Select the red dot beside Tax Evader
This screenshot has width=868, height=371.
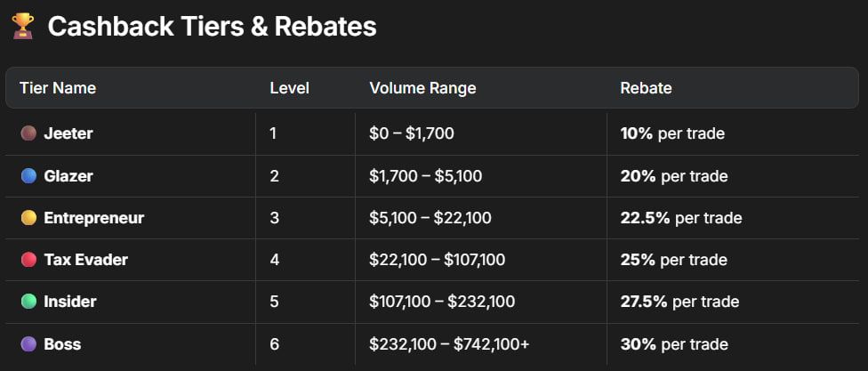click(28, 260)
